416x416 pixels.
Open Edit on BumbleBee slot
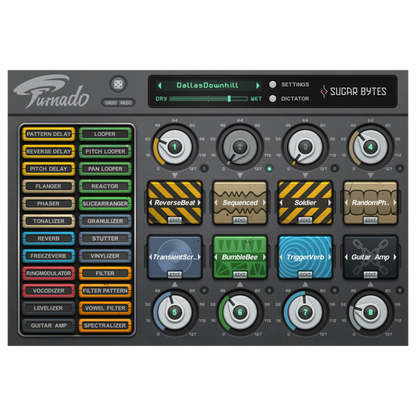pyautogui.click(x=240, y=275)
